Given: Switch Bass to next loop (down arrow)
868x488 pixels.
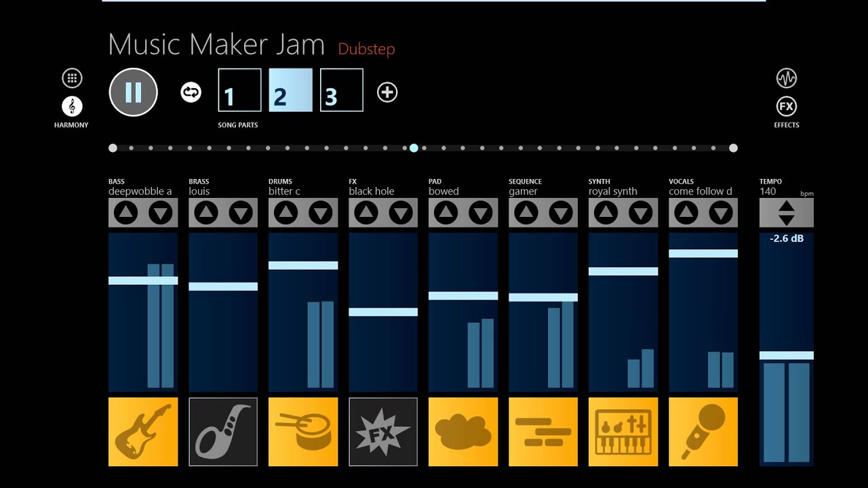Looking at the screenshot, I should (161, 213).
